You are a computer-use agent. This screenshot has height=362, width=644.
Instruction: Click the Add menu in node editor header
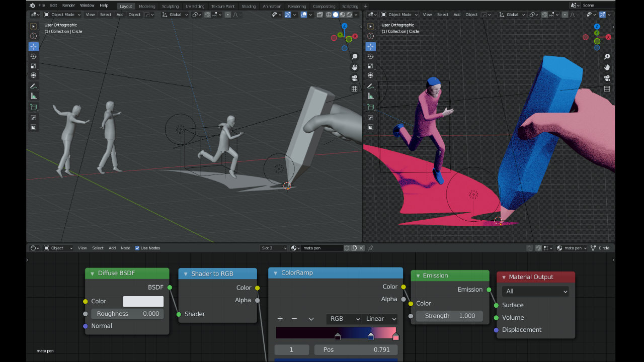112,248
